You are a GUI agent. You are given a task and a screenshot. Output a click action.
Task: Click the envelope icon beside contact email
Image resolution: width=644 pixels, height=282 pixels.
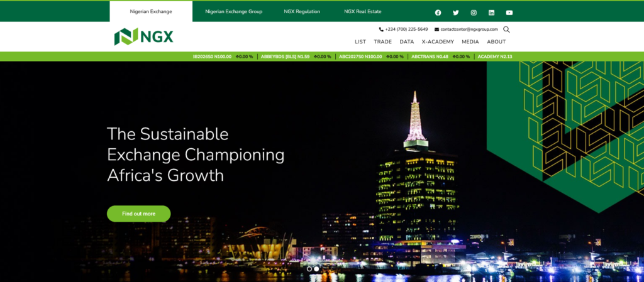[436, 30]
